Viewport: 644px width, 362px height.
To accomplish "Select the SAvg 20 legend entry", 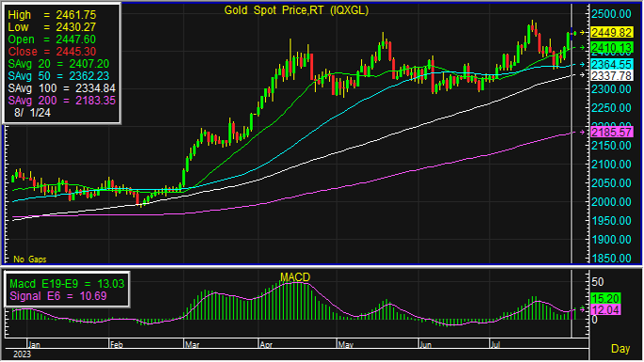I will pyautogui.click(x=58, y=64).
